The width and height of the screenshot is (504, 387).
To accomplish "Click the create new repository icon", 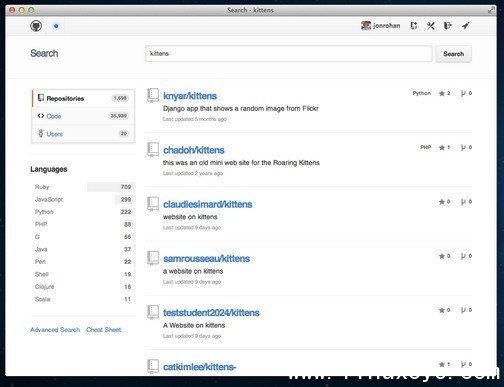I will pos(414,26).
